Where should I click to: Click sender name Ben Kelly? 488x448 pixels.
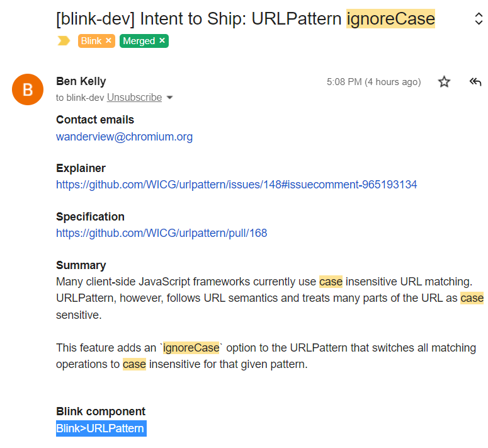point(81,81)
